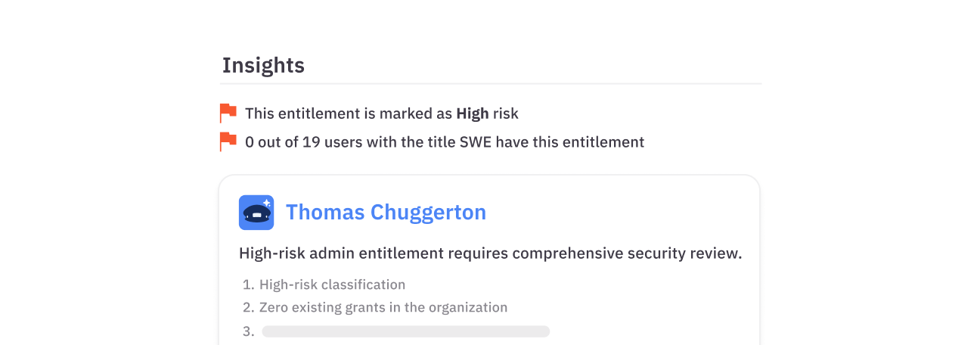Click the Insights heading
Viewport: 980px width, 345px height.
point(263,66)
